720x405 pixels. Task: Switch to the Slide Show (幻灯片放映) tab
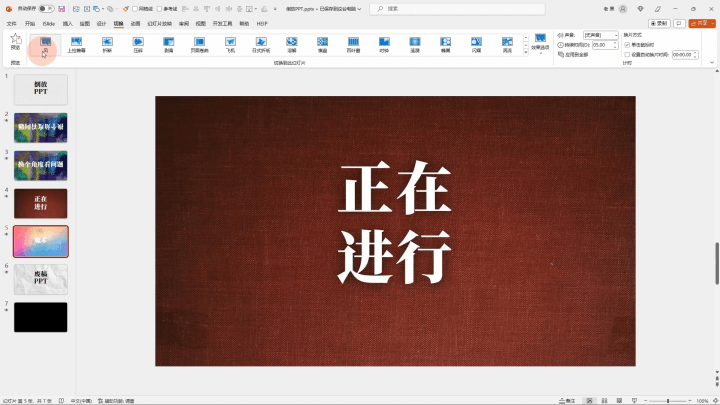pyautogui.click(x=159, y=23)
